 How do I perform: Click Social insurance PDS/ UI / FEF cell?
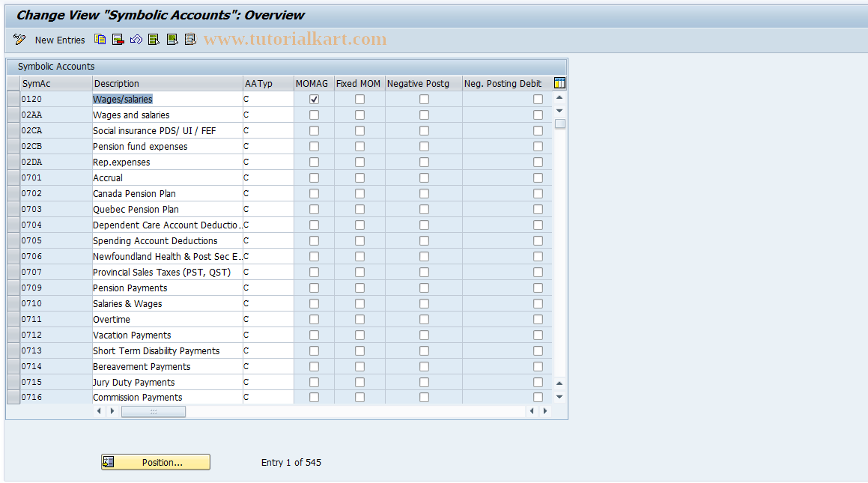pos(167,130)
